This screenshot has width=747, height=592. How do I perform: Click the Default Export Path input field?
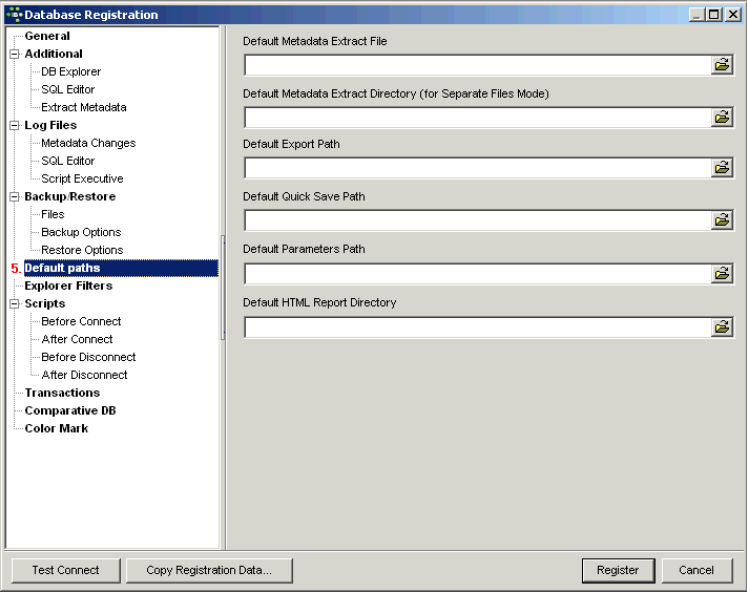pos(476,168)
